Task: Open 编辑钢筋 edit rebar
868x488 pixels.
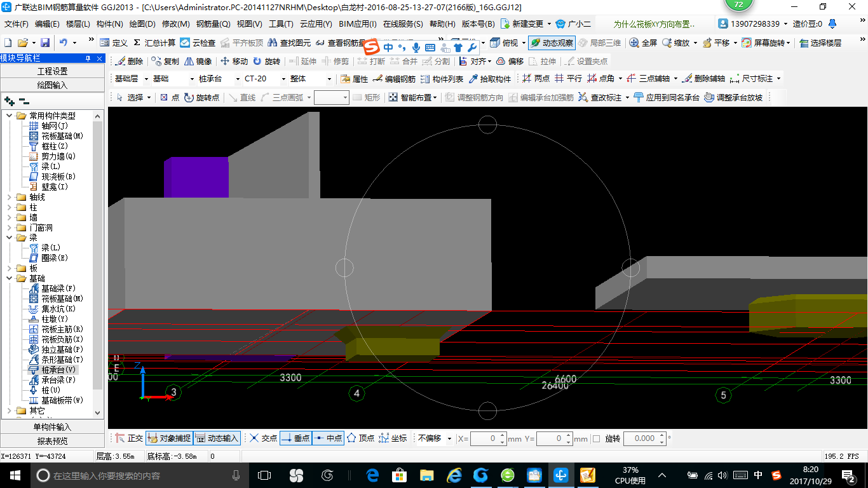Action: tap(395, 79)
